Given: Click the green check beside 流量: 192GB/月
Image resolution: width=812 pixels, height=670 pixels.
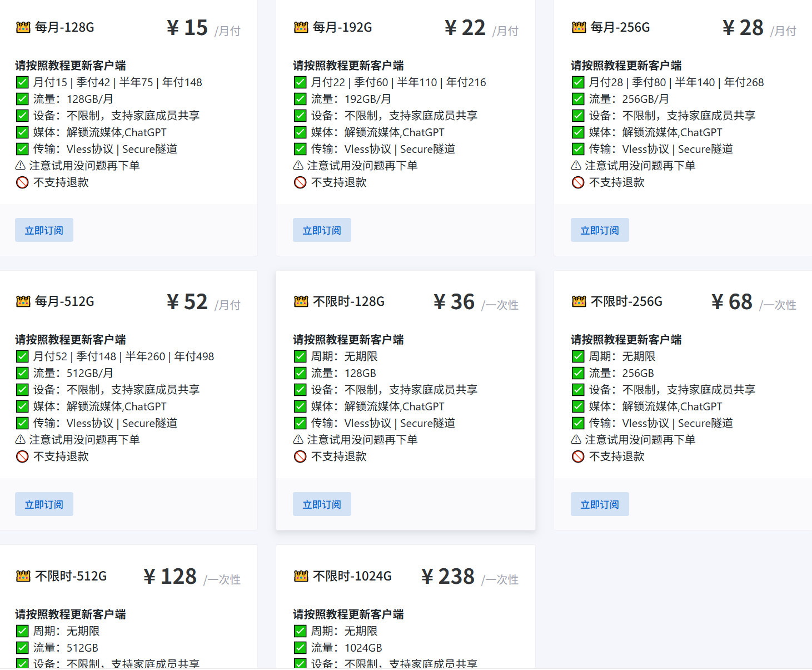Looking at the screenshot, I should pos(300,99).
